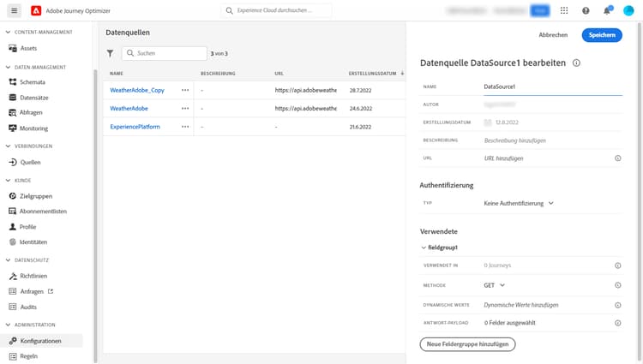Screen dimensions: 643x364
Task: Collapse Content-Management section
Action: 8,32
